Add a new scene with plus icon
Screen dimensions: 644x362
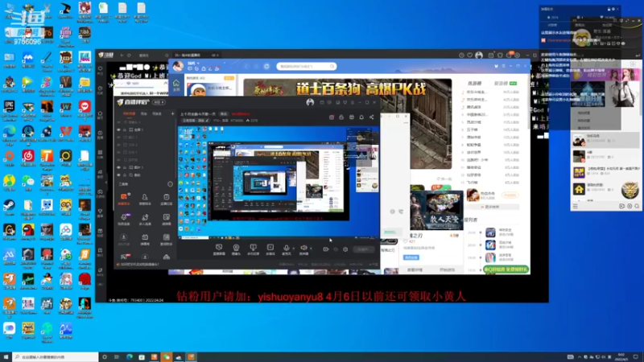click(x=172, y=113)
